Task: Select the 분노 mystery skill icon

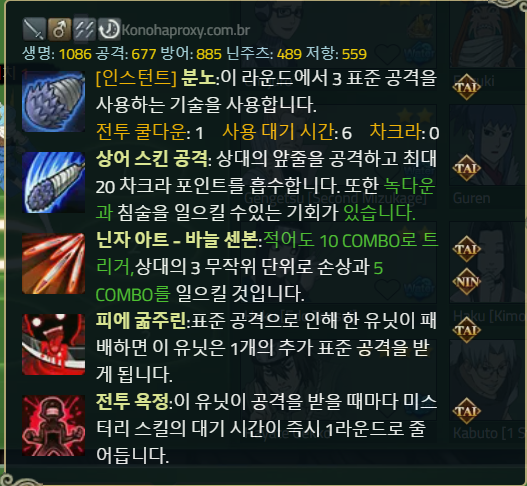Action: point(53,101)
